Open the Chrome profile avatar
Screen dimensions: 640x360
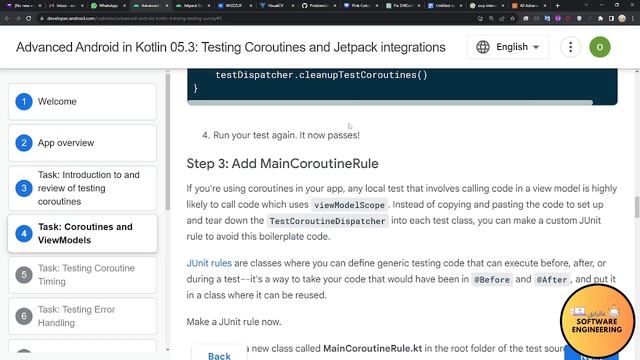click(622, 18)
